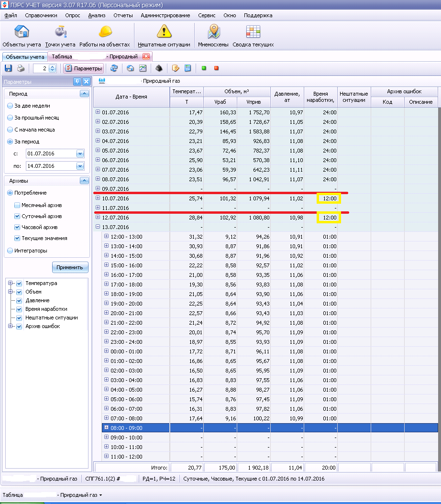Open the Администрирование menu
The image size is (441, 504).
click(x=165, y=15)
